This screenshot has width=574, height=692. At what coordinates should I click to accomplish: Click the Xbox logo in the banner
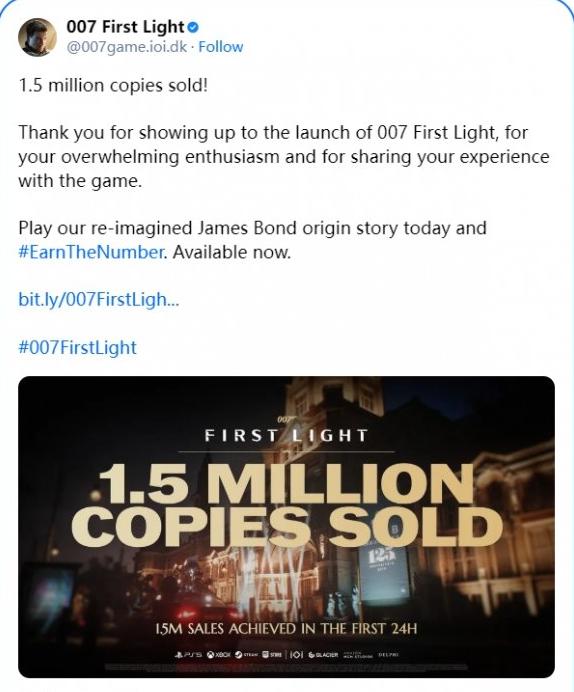tap(219, 654)
